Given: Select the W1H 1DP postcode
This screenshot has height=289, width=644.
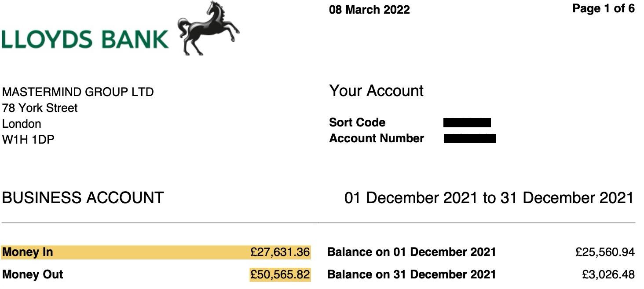Looking at the screenshot, I should click(x=28, y=140).
